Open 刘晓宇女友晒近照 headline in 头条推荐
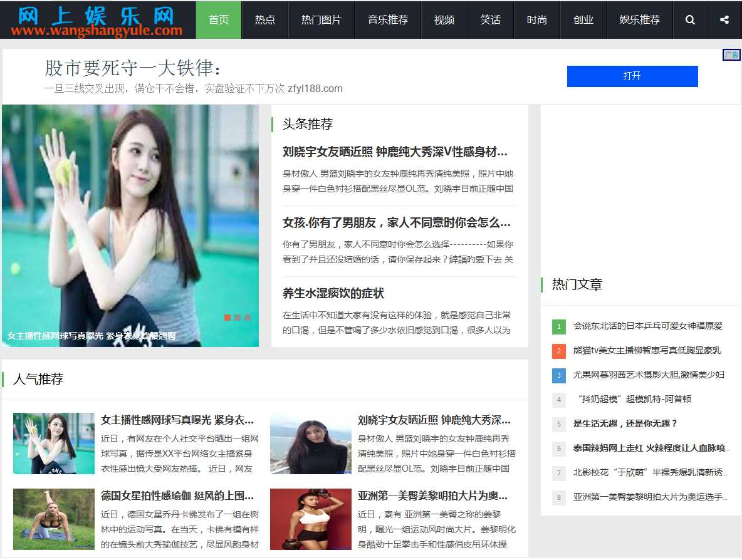This screenshot has width=742, height=560. (395, 152)
